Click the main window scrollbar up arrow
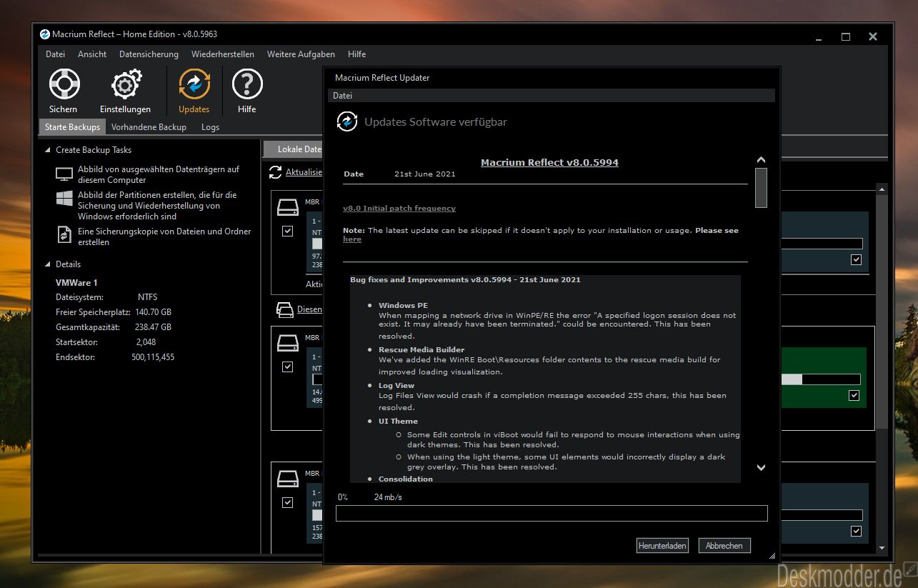The image size is (918, 588). 882,189
